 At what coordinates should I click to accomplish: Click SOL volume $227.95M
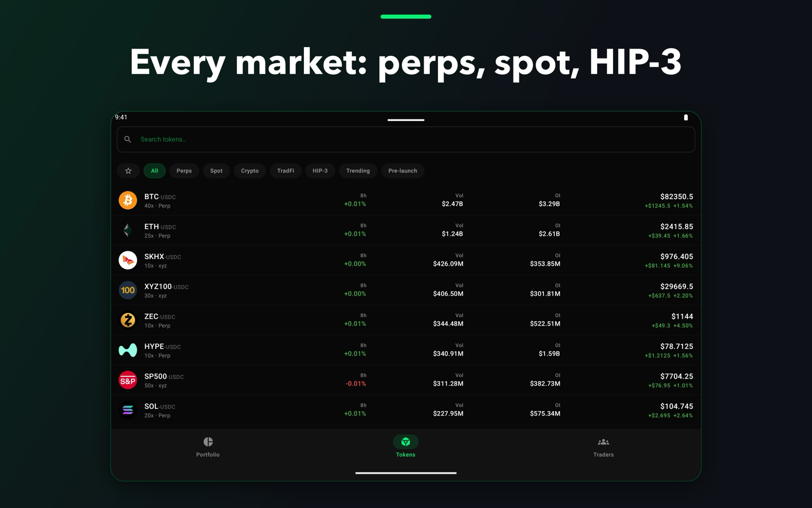[448, 414]
